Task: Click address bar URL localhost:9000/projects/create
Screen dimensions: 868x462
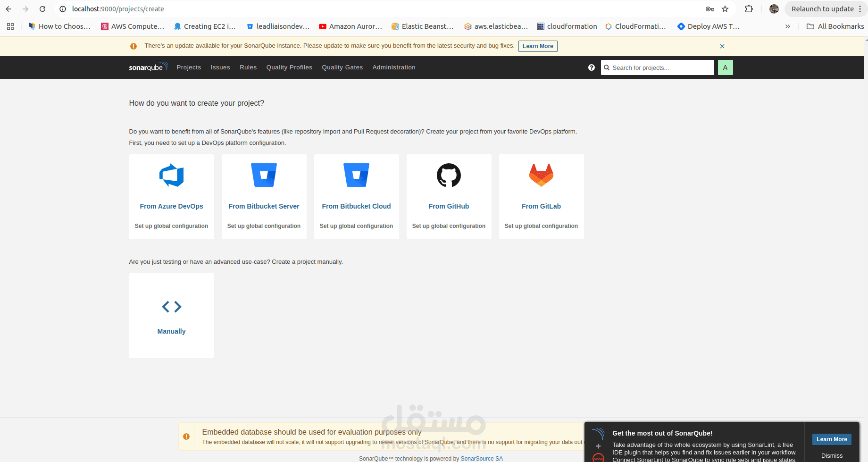Action: point(118,9)
